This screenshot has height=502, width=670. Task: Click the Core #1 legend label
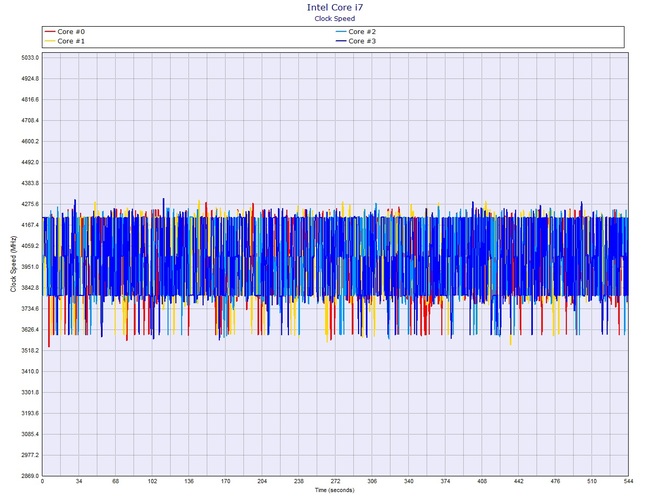click(x=71, y=41)
